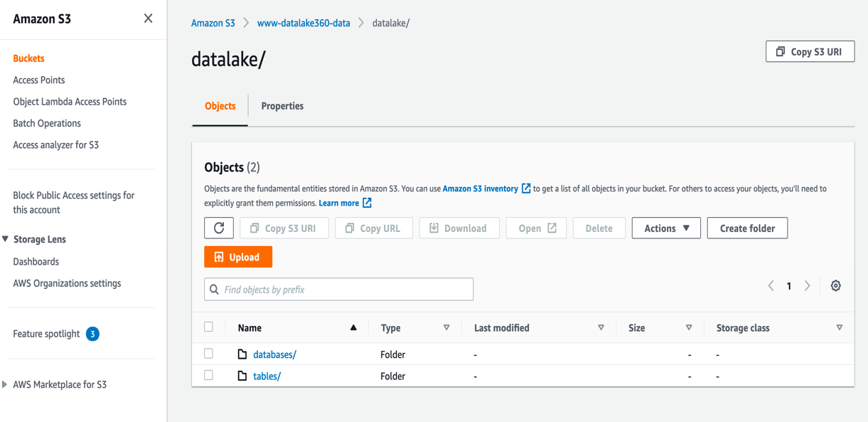Check the databases/ row checkbox

click(x=208, y=354)
